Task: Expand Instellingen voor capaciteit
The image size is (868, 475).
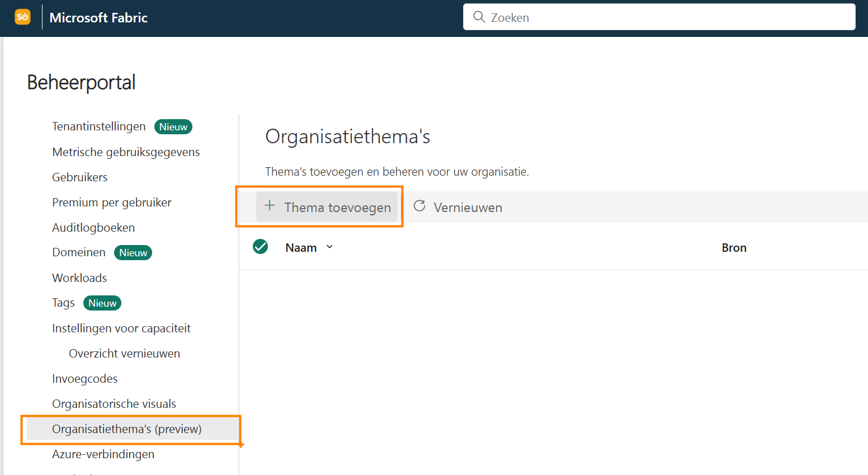Action: pyautogui.click(x=121, y=328)
